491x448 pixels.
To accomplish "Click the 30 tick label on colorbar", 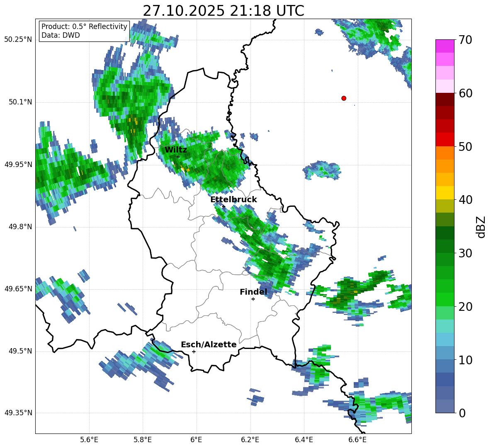I will pos(466,253).
